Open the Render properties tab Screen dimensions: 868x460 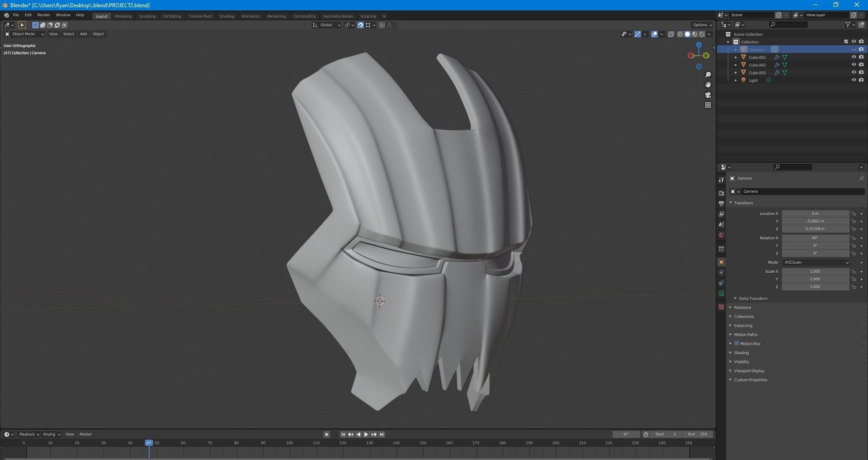click(x=721, y=193)
